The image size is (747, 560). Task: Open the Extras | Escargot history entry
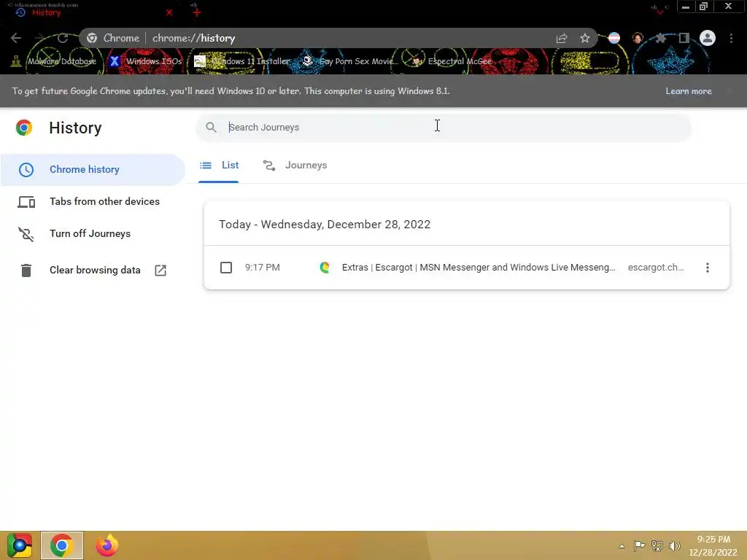click(x=479, y=267)
